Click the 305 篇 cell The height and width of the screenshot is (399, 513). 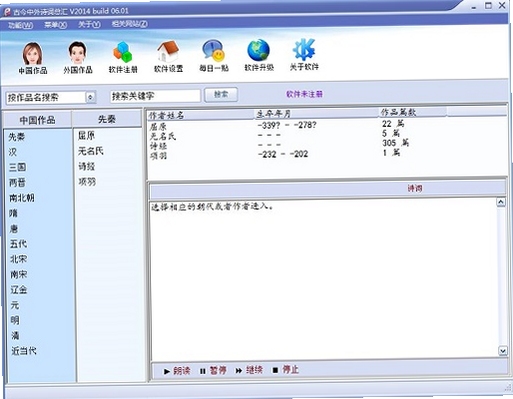(395, 143)
